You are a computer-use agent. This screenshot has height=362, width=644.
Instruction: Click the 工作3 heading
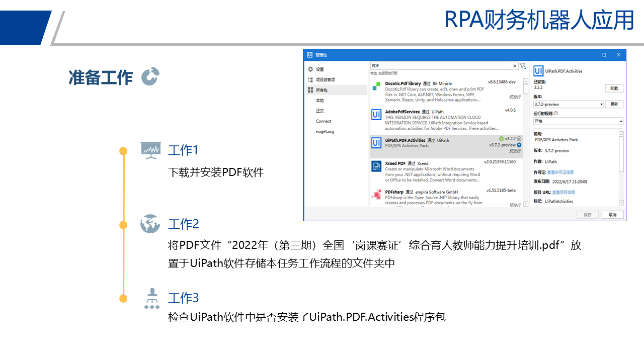coord(184,298)
